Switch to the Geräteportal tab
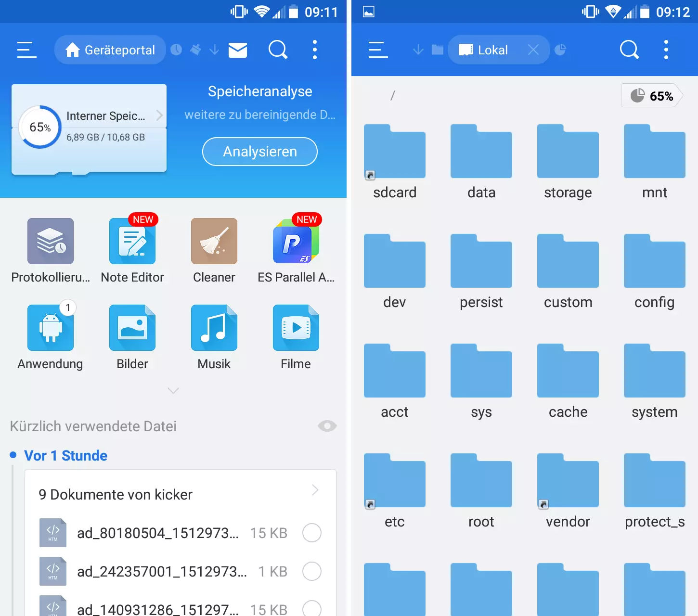698x616 pixels. pos(110,50)
